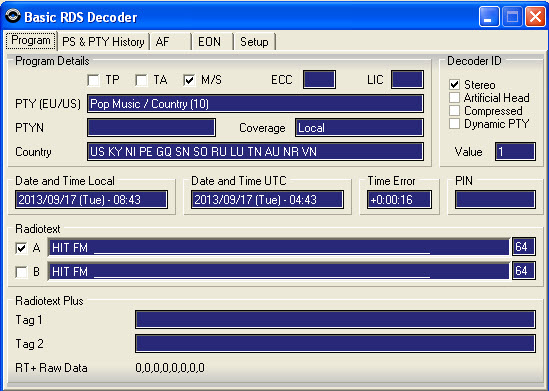Toggle the TA checkbox
Image resolution: width=549 pixels, height=391 pixels.
point(141,80)
